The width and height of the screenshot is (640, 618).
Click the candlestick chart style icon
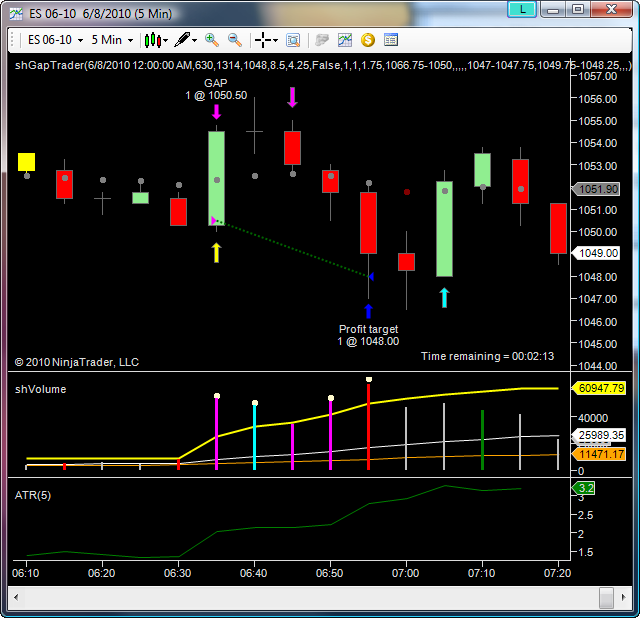(x=153, y=40)
